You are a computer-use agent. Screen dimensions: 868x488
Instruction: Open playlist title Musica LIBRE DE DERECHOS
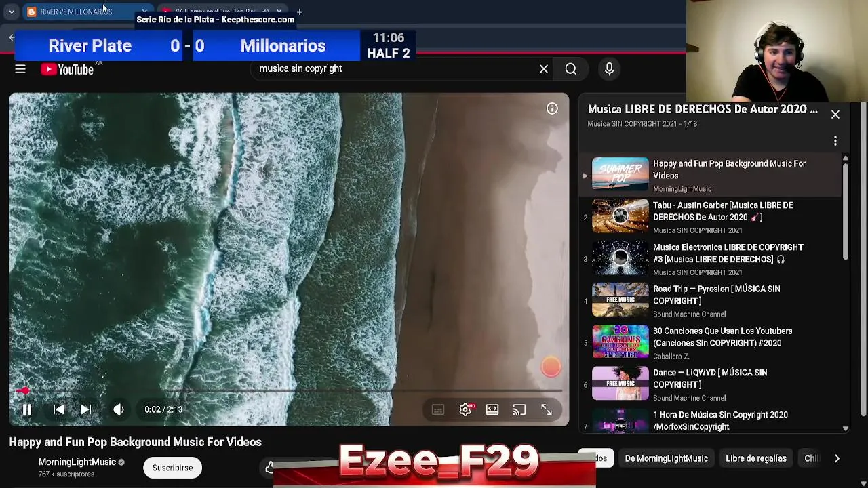[x=703, y=109]
